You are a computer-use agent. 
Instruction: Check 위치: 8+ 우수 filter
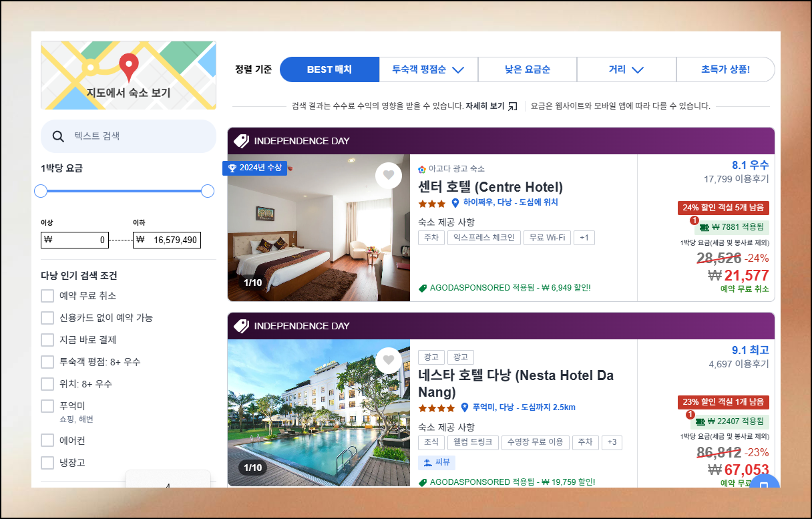point(47,384)
